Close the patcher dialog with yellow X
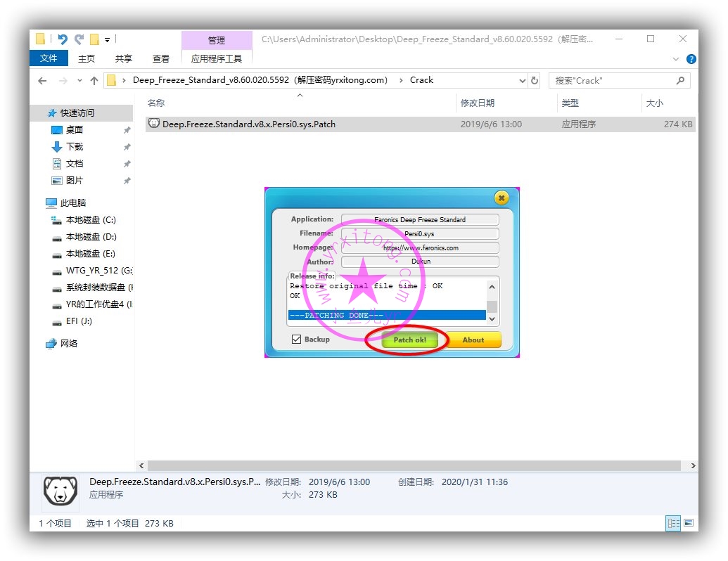Screen dimensions: 728x561 tap(501, 198)
